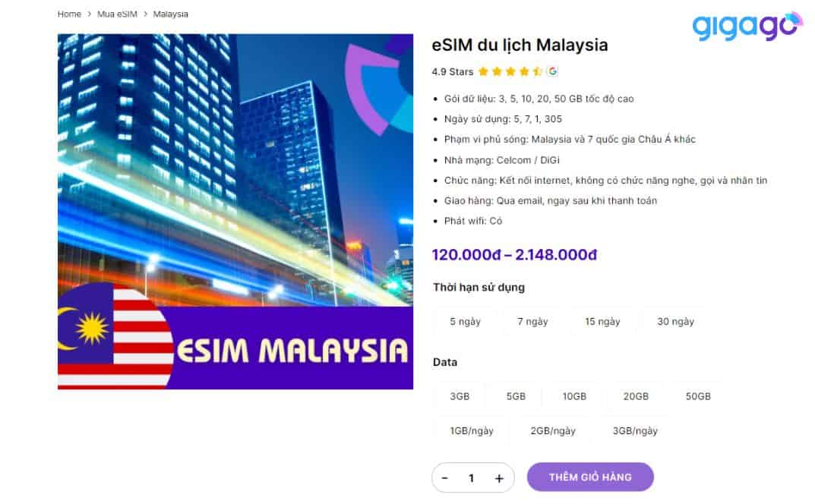Choose the 50GB data plan
Image resolution: width=815 pixels, height=504 pixels.
click(697, 396)
